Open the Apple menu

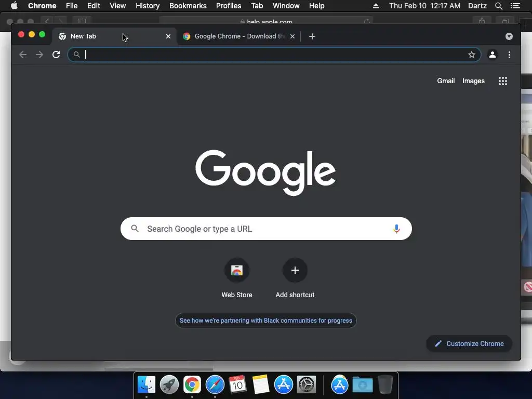14,6
